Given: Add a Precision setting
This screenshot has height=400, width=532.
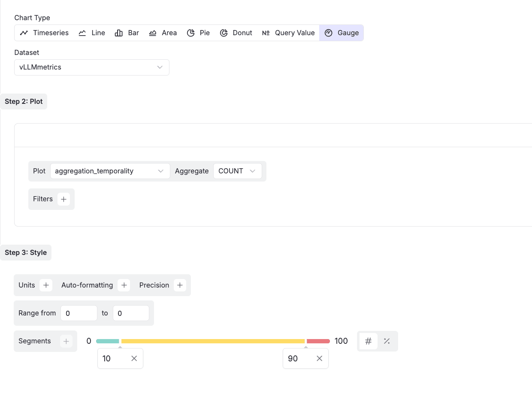Looking at the screenshot, I should [180, 285].
